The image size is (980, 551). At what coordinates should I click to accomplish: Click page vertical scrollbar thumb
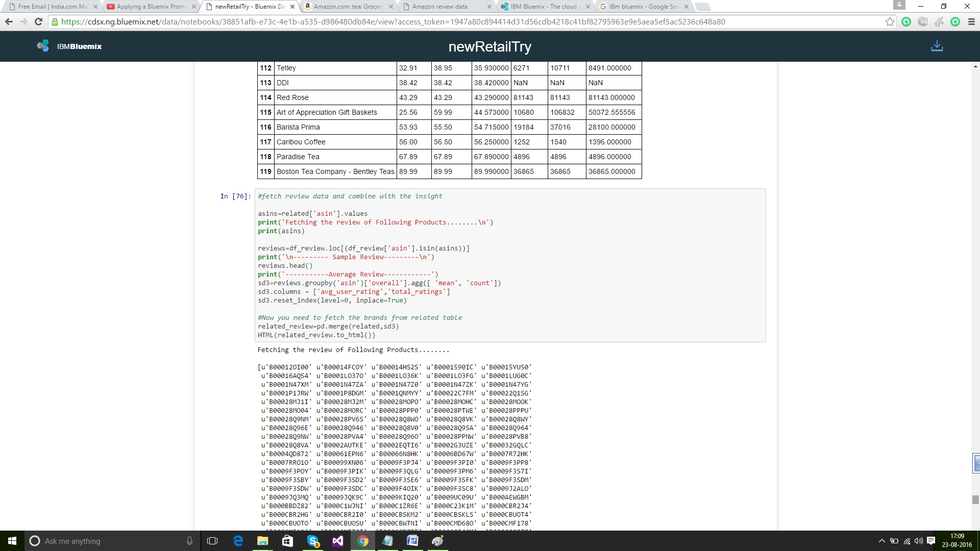click(975, 499)
